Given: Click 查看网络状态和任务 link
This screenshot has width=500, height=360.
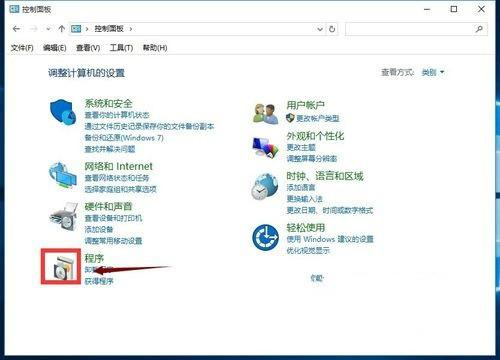Looking at the screenshot, I should 117,178.
